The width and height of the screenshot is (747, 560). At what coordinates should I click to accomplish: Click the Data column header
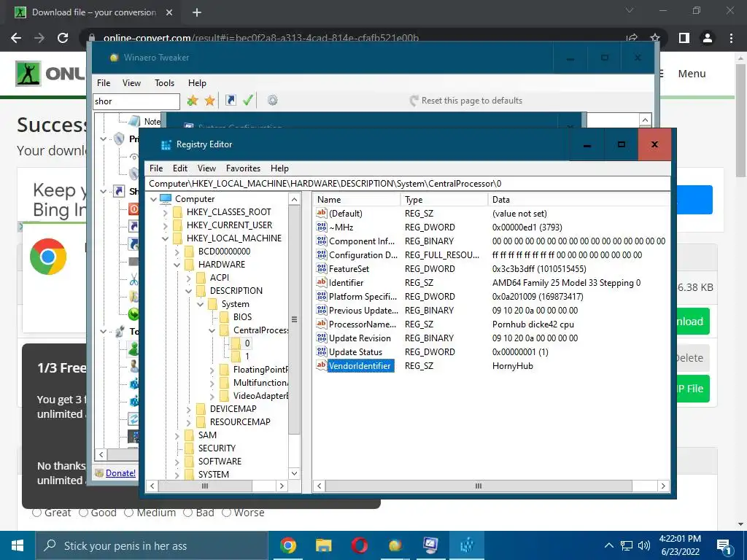coord(578,200)
